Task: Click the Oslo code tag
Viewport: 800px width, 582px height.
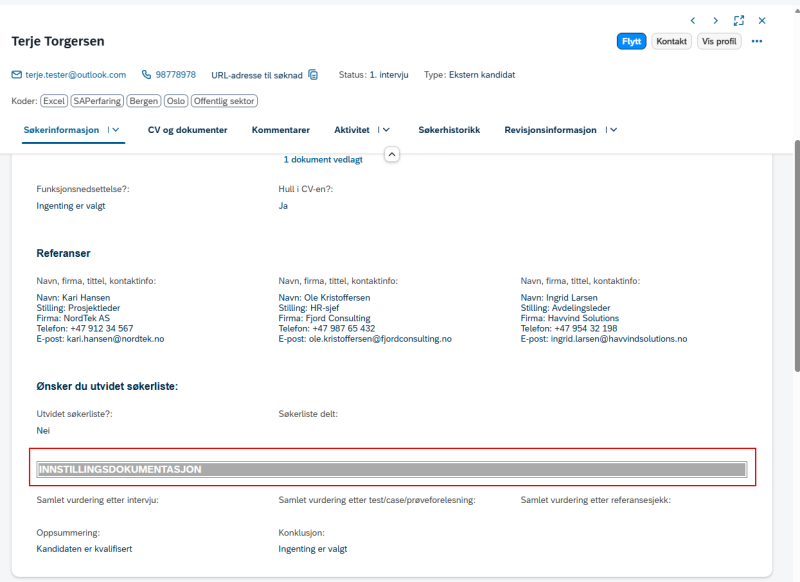Action: (176, 101)
